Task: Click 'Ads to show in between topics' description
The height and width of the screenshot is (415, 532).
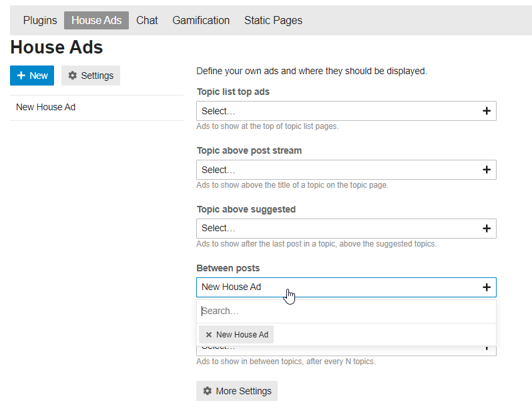Action: (x=286, y=362)
